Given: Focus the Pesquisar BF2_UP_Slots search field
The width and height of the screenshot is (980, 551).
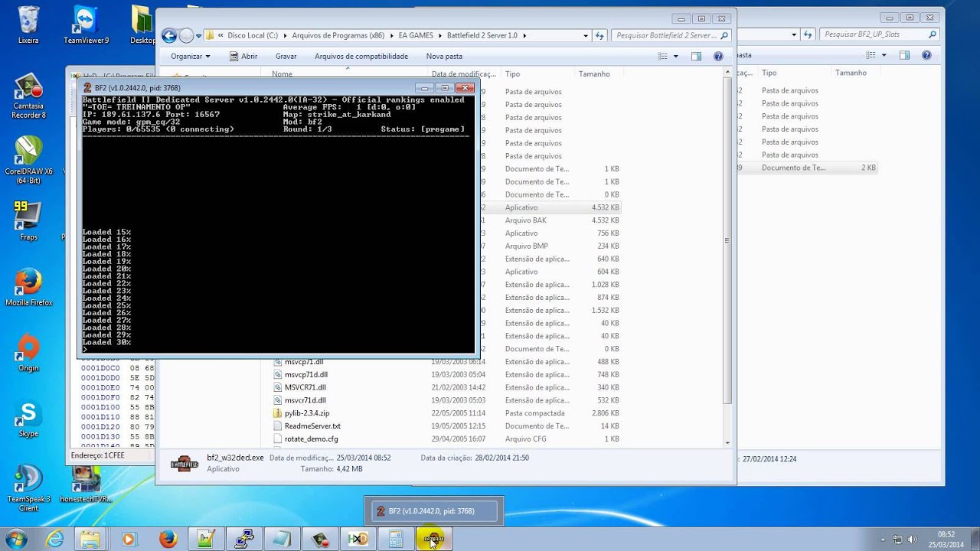Looking at the screenshot, I should [x=878, y=34].
